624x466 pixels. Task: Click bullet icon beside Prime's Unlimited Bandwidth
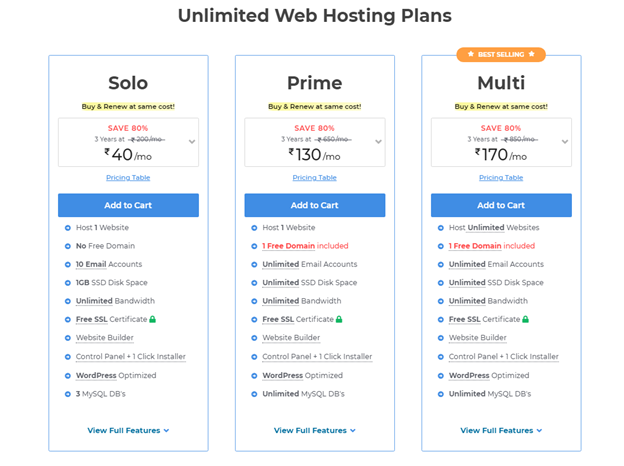[254, 301]
